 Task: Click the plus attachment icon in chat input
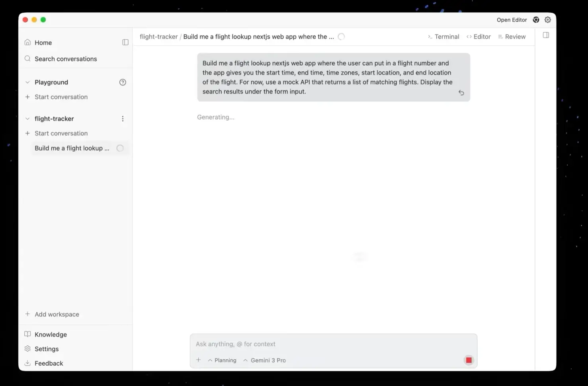pyautogui.click(x=198, y=360)
